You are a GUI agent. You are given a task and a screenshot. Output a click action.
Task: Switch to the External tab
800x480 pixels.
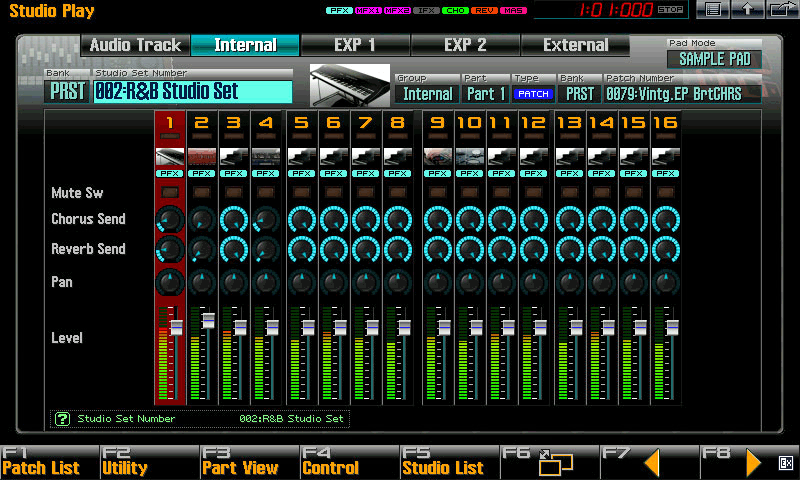576,45
